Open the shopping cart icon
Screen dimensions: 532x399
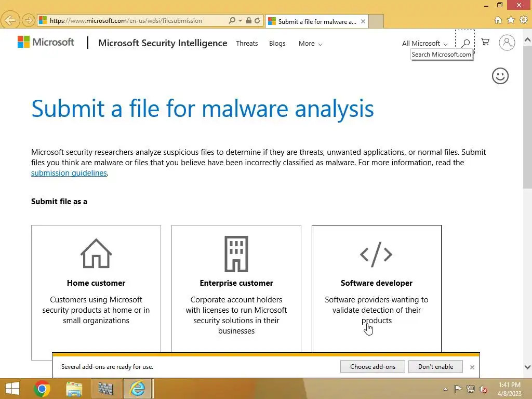click(x=485, y=42)
